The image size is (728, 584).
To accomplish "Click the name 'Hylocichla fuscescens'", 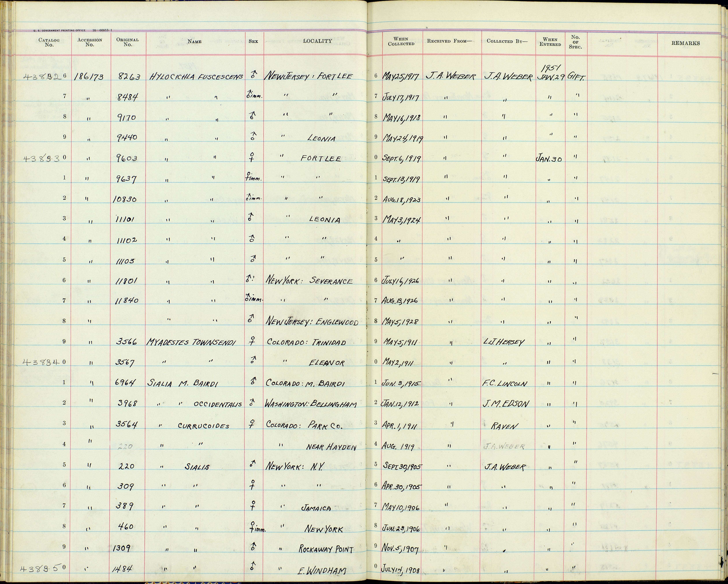I will tap(196, 77).
